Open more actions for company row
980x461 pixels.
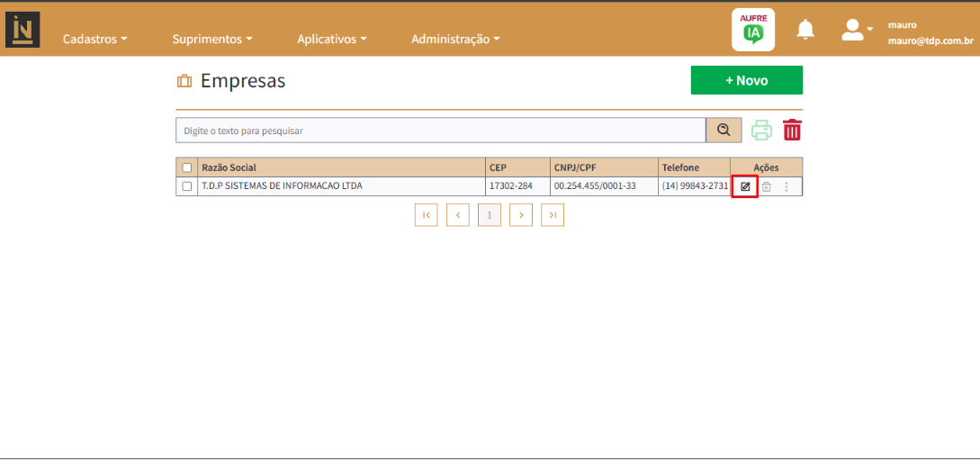pyautogui.click(x=787, y=186)
